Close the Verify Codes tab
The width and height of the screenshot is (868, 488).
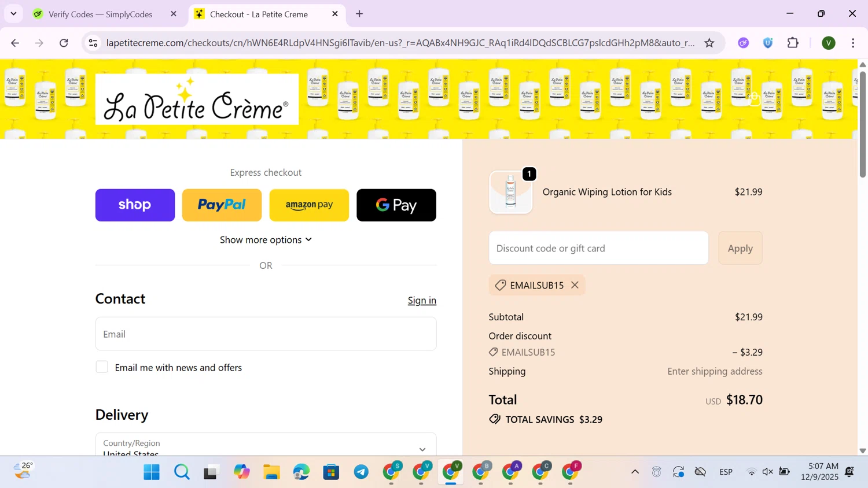(174, 14)
